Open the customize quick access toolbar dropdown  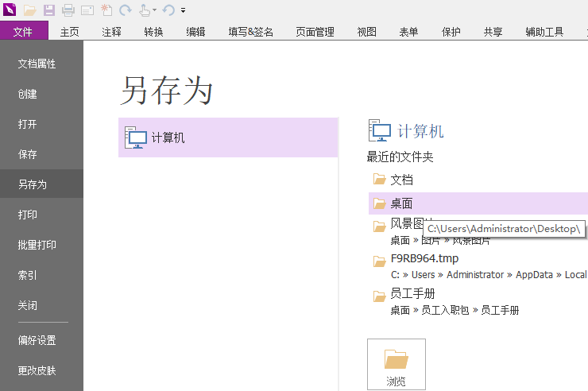pos(183,10)
